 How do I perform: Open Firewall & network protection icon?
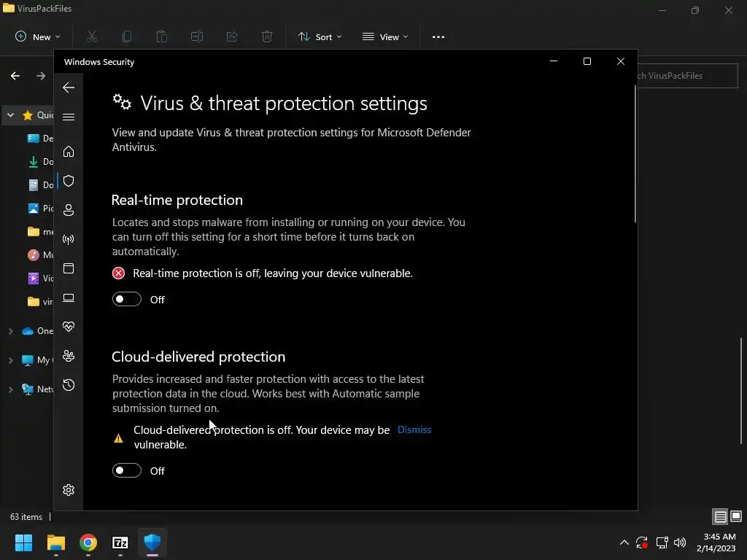[69, 239]
